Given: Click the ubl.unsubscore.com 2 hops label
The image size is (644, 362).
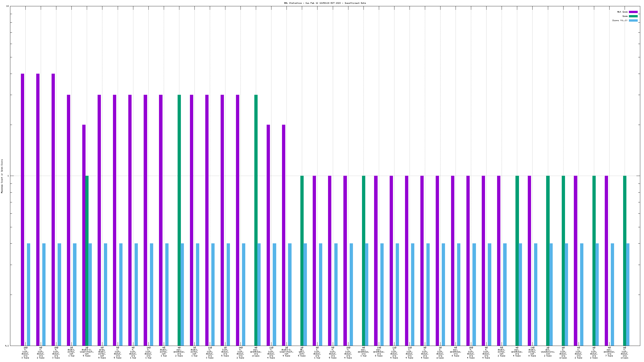Looking at the screenshot, I should [x=548, y=352].
